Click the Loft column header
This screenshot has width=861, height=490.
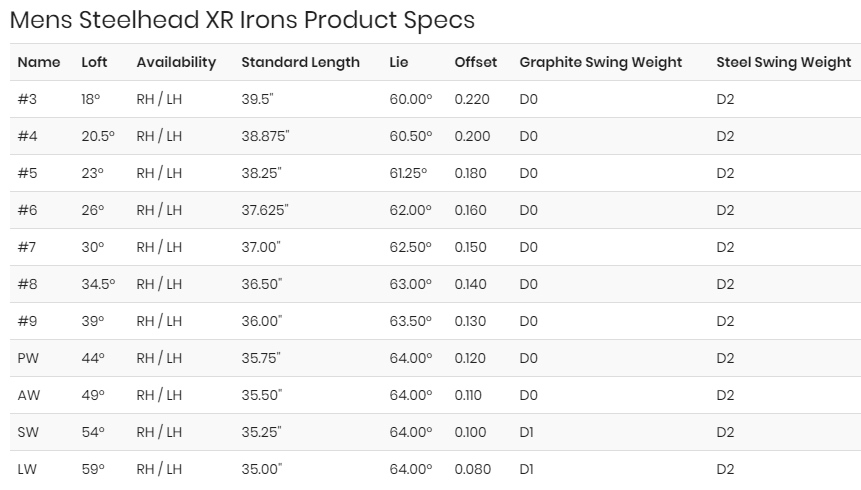point(94,62)
